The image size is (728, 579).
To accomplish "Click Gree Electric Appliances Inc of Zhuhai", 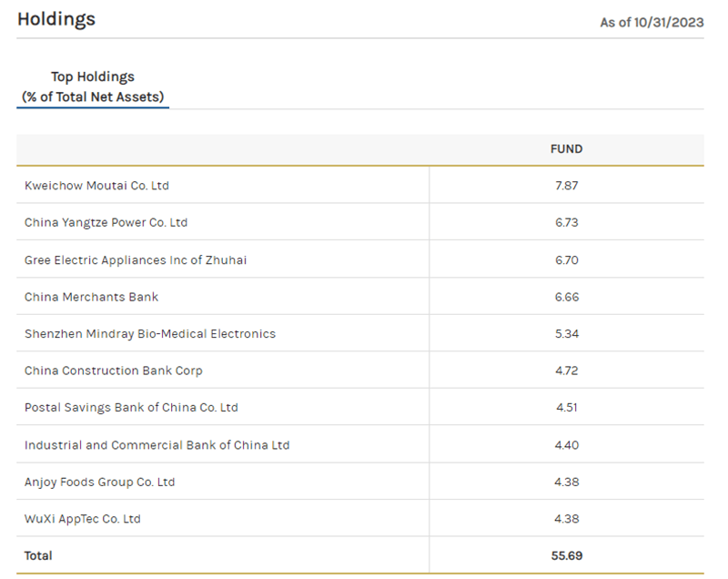I will pos(136,260).
